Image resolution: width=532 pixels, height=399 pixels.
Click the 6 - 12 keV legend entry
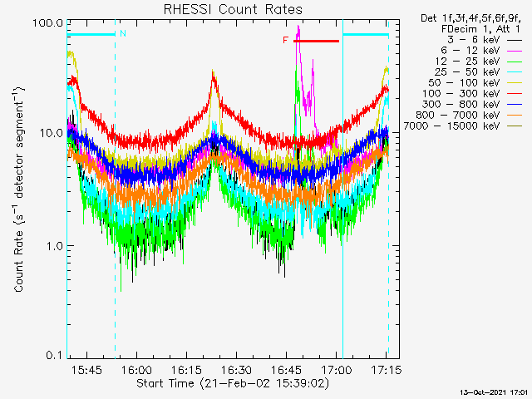[x=481, y=51]
